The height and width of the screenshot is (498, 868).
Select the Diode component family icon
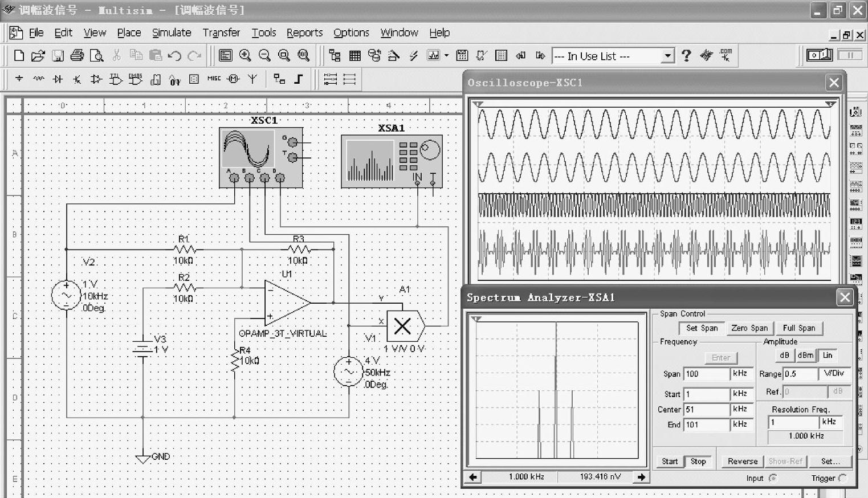[x=58, y=79]
